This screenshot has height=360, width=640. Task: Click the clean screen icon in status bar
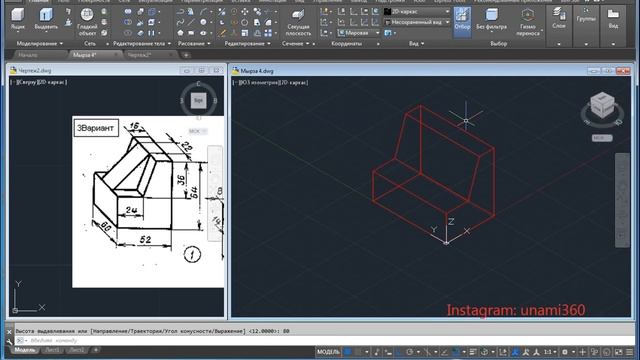(x=619, y=352)
